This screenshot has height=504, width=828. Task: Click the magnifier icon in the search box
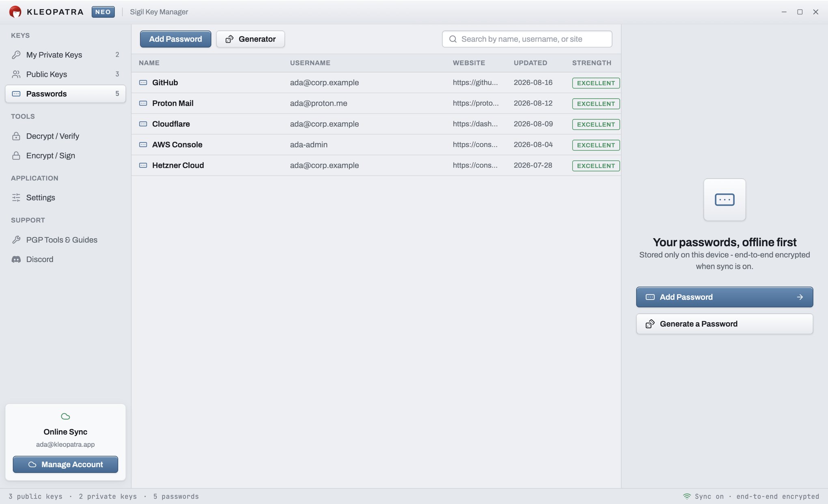(x=453, y=39)
